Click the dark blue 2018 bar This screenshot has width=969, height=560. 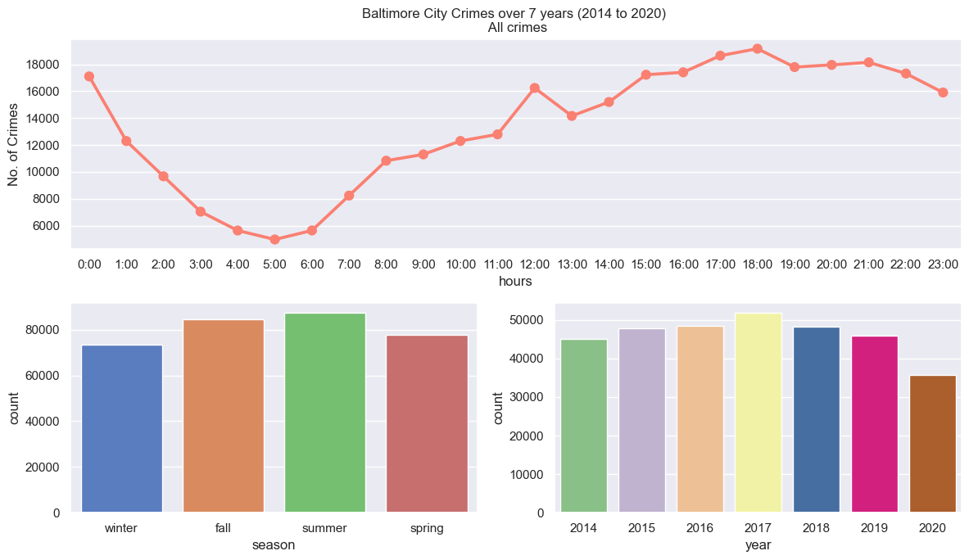(817, 420)
